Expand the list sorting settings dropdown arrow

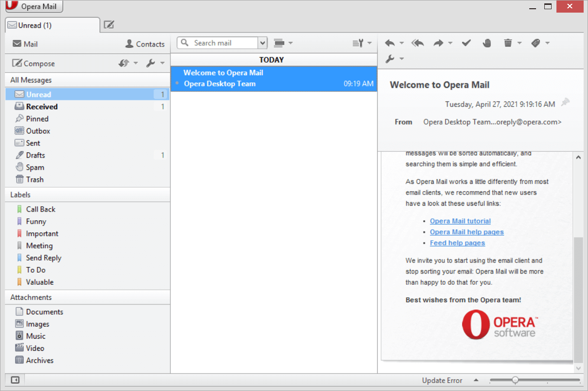point(370,43)
